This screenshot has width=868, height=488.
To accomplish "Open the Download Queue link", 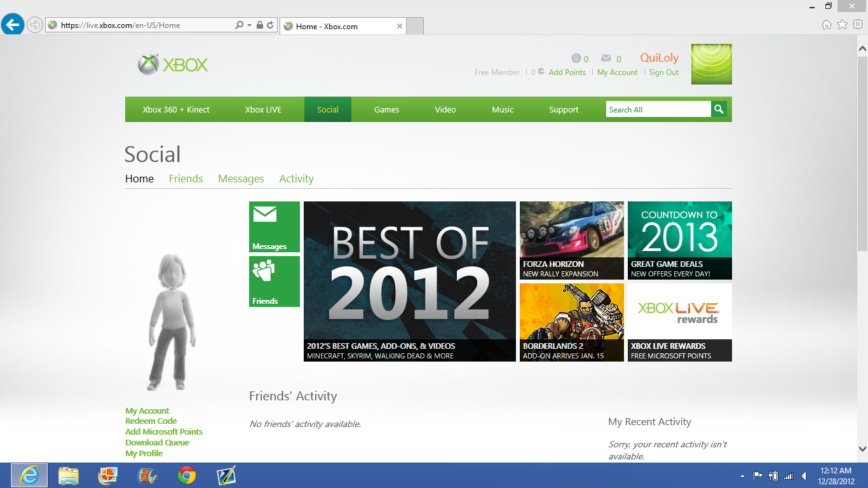I will [158, 442].
